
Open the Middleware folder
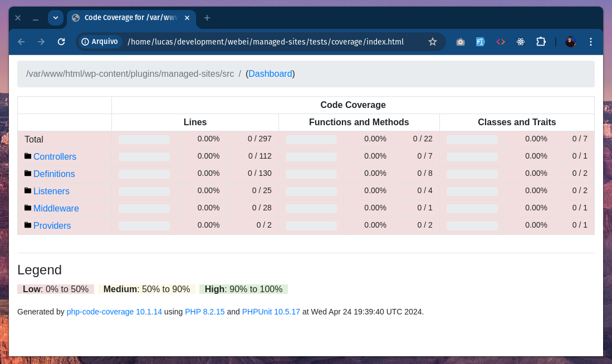(x=56, y=208)
